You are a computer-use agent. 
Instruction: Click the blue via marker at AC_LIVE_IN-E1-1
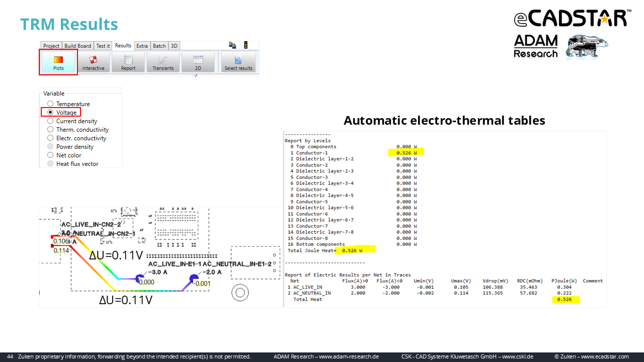pos(140,279)
